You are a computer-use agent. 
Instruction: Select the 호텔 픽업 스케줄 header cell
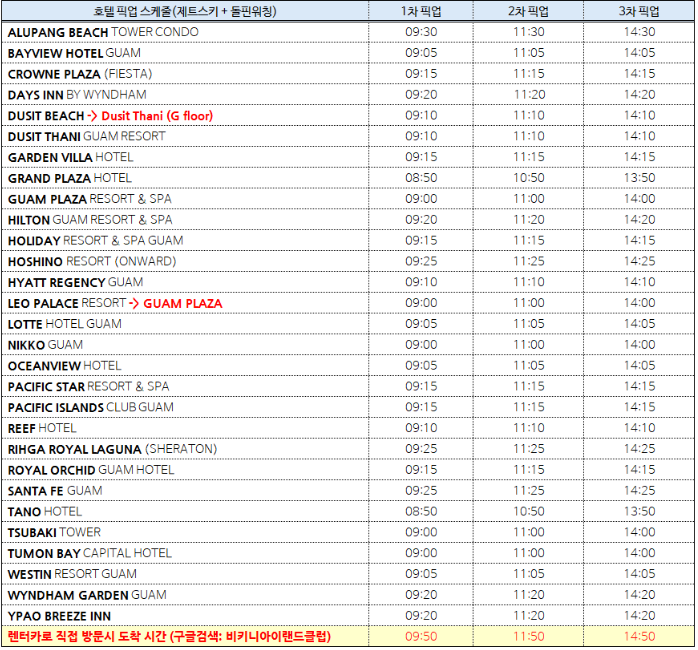pos(184,11)
